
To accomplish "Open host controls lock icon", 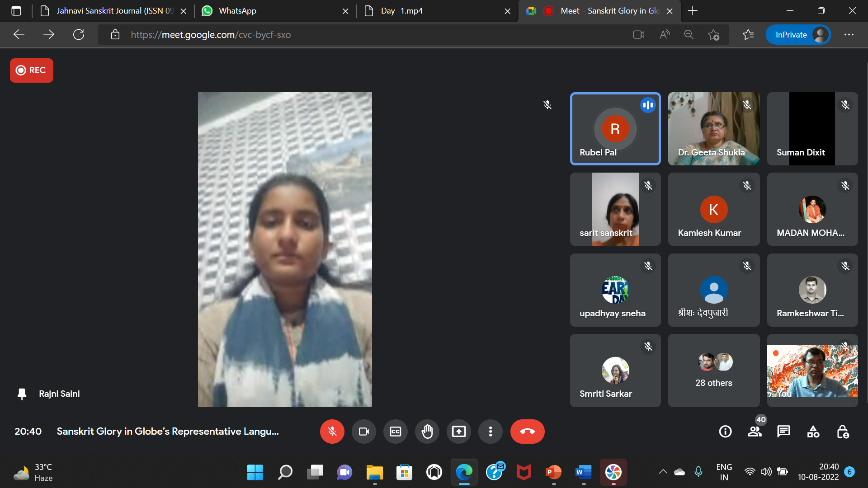I will [842, 432].
